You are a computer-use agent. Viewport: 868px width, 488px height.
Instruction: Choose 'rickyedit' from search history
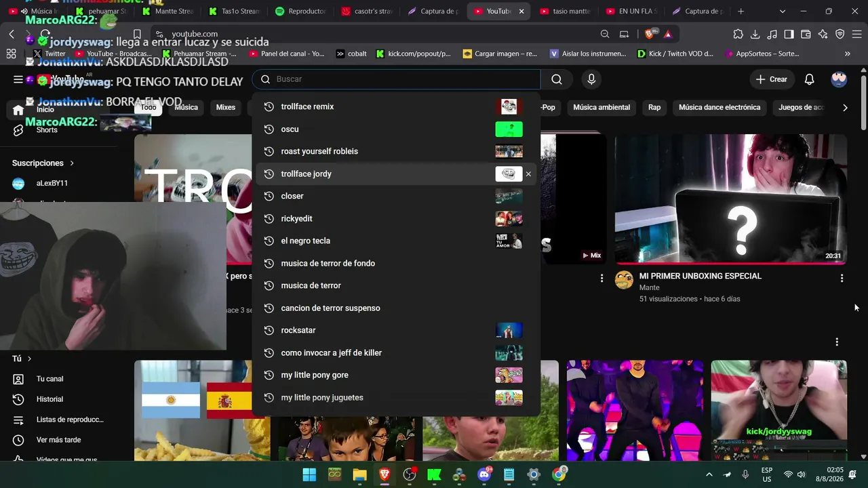(x=396, y=218)
